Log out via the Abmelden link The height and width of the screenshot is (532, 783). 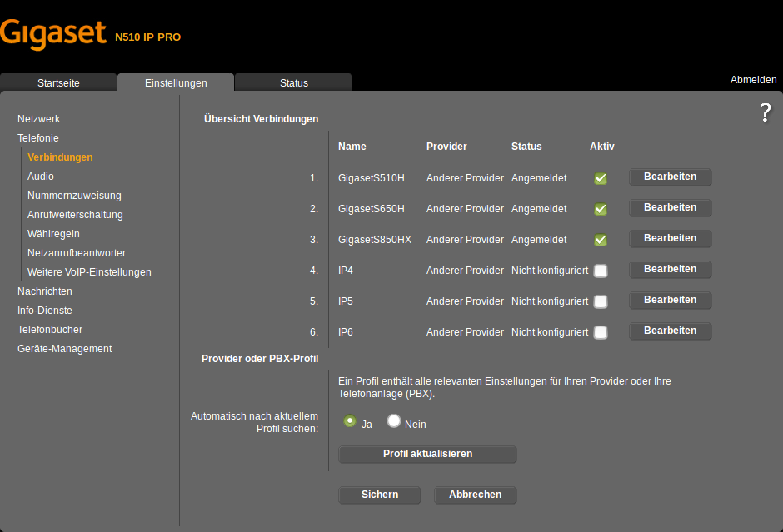pyautogui.click(x=753, y=79)
